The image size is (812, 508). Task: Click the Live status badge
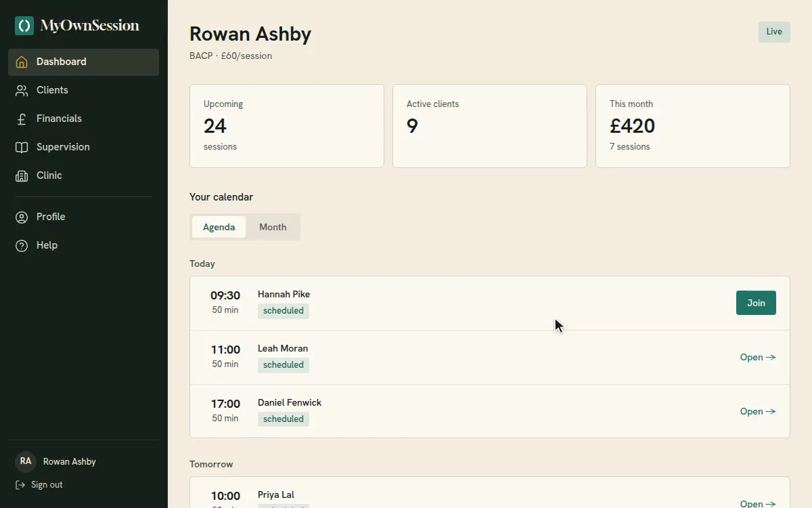774,32
